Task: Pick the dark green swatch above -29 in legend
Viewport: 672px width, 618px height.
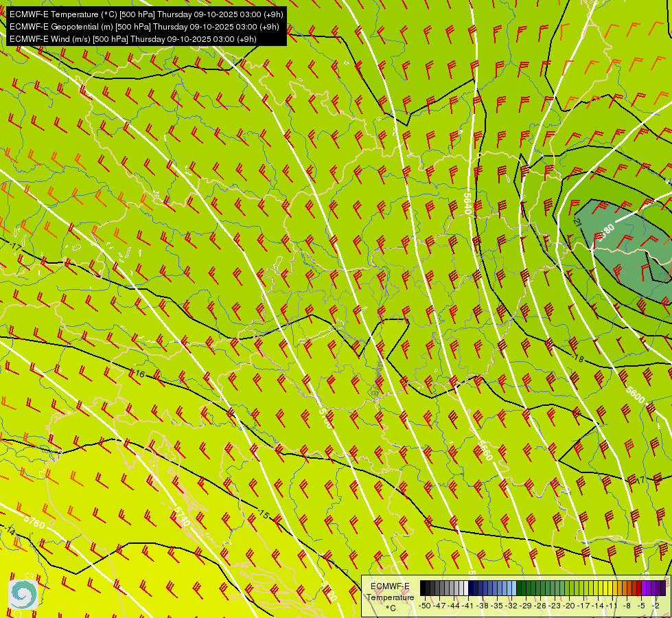Action: tap(524, 588)
